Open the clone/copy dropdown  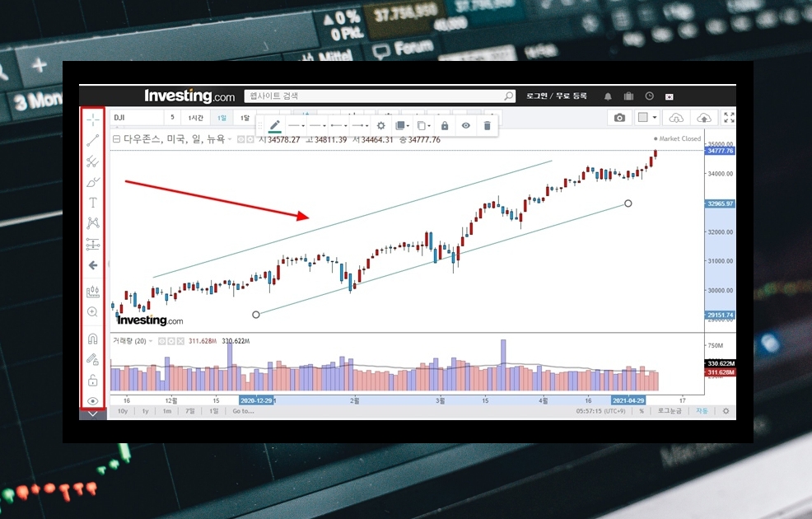423,126
